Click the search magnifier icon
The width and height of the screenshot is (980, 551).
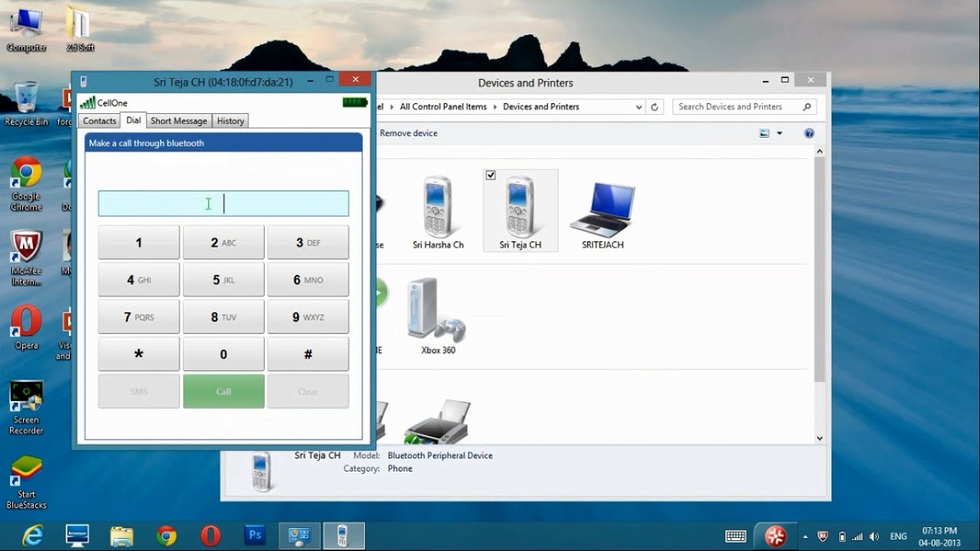pos(807,107)
